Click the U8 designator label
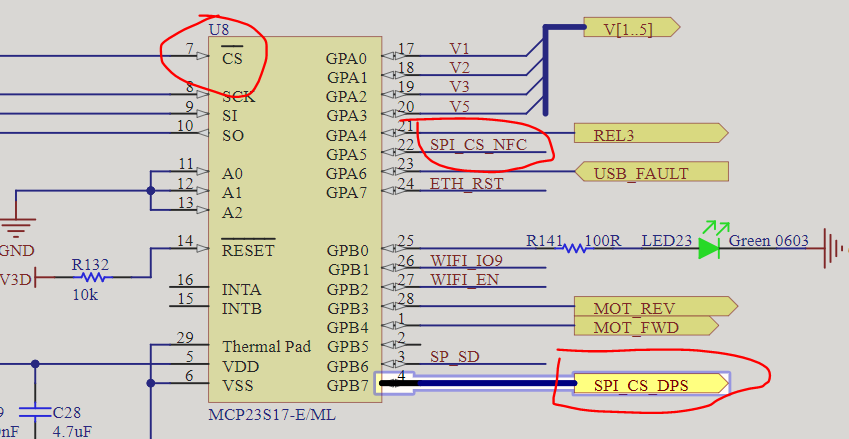The image size is (849, 439). pyautogui.click(x=219, y=31)
